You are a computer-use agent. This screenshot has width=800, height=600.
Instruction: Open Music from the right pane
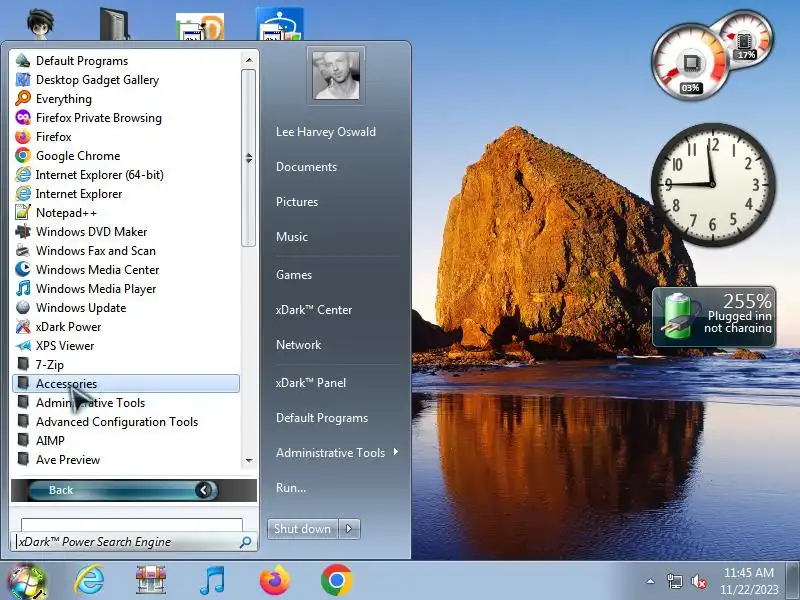tap(291, 237)
